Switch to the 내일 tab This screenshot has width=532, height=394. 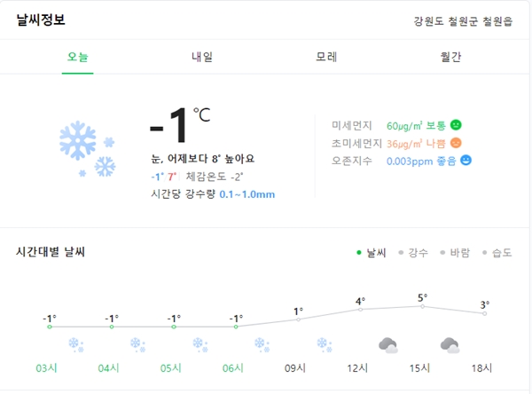(x=202, y=57)
